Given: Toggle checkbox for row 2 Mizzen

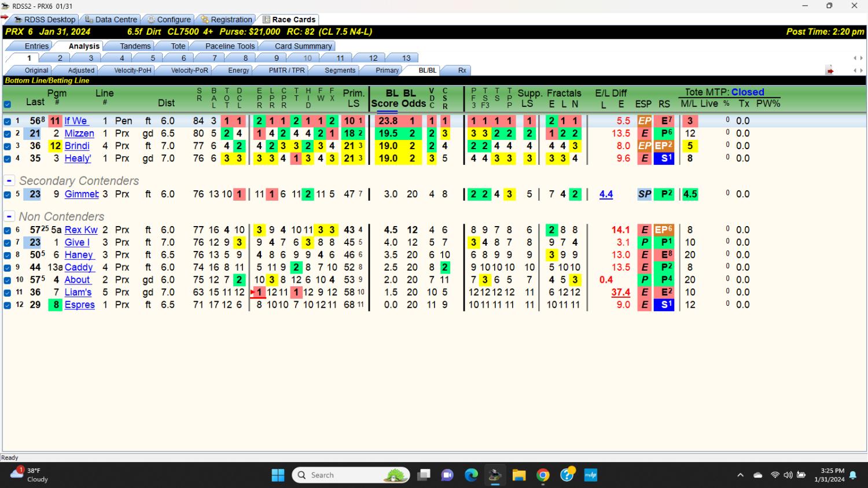Looking at the screenshot, I should coord(8,134).
